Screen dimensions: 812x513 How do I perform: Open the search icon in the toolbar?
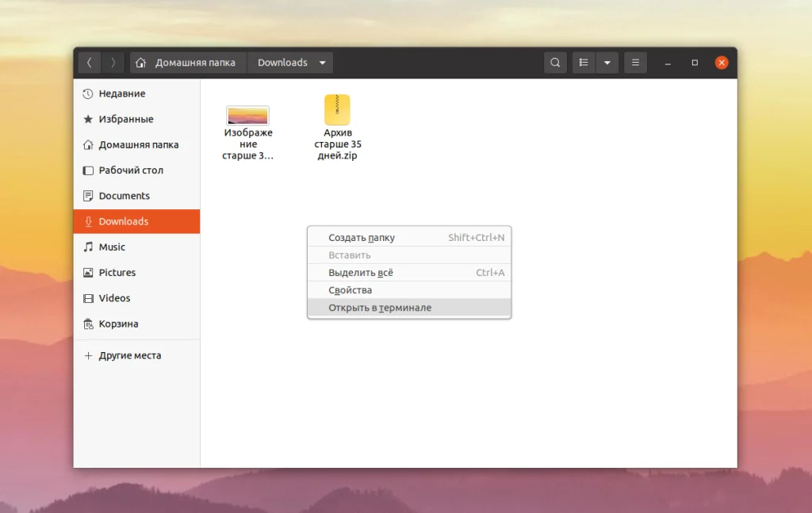click(554, 62)
